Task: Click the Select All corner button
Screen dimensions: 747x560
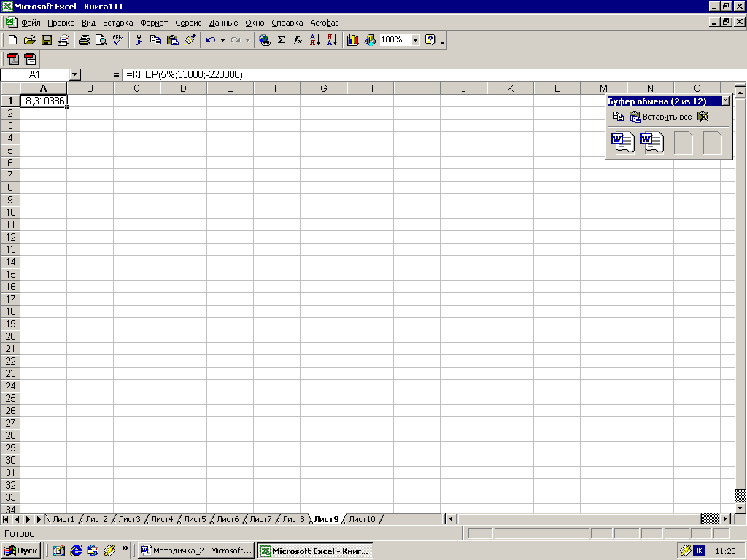Action: click(x=10, y=88)
